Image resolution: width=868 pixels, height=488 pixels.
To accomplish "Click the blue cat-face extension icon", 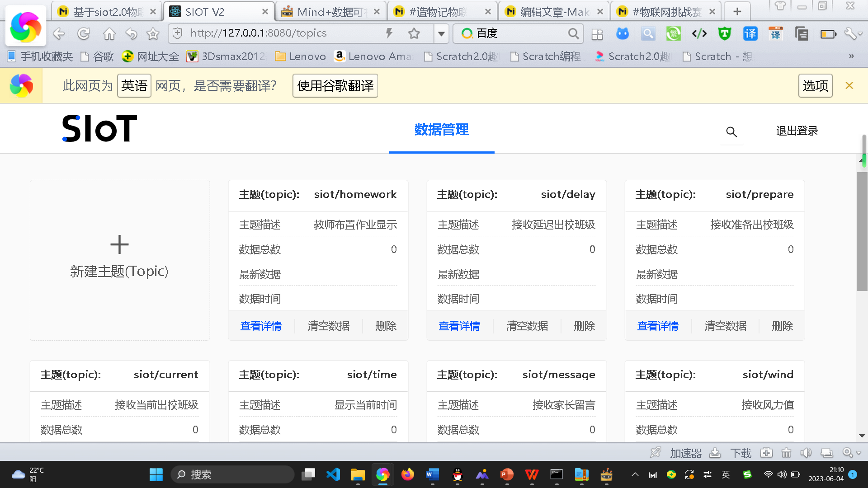I will point(623,33).
